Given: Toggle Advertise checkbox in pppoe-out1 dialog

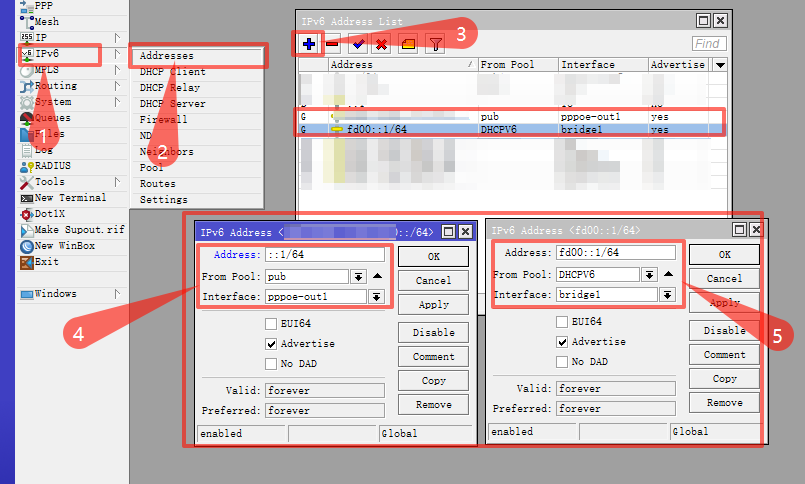Looking at the screenshot, I should [271, 344].
